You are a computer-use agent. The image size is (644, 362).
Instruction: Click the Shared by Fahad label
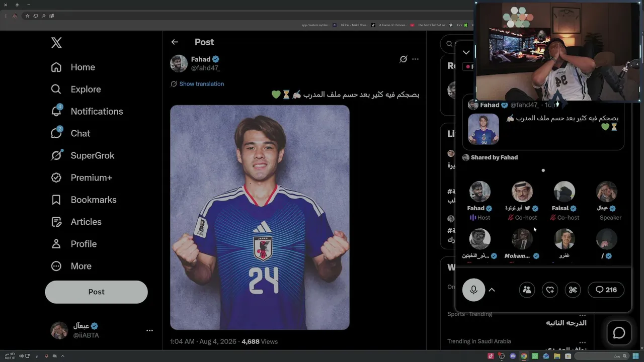click(x=494, y=157)
